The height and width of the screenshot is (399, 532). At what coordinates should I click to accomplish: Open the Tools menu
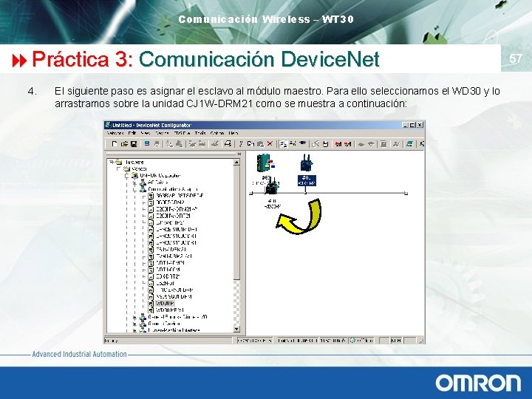pyautogui.click(x=200, y=133)
